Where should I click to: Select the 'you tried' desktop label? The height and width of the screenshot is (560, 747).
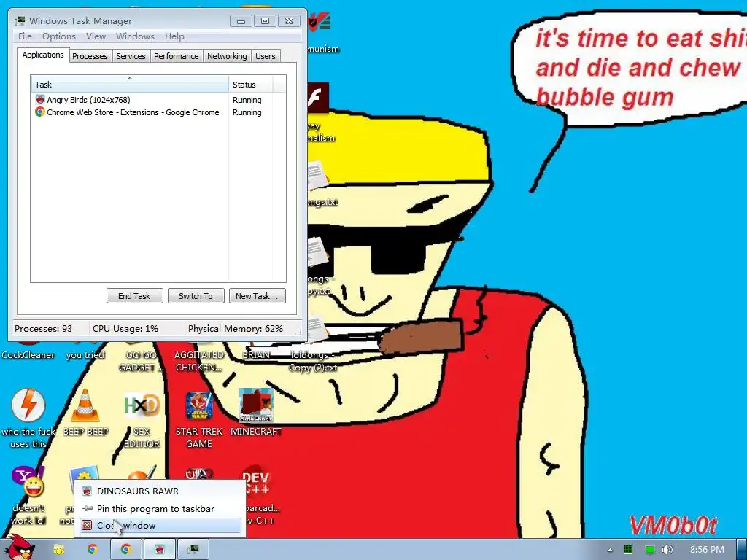click(85, 355)
